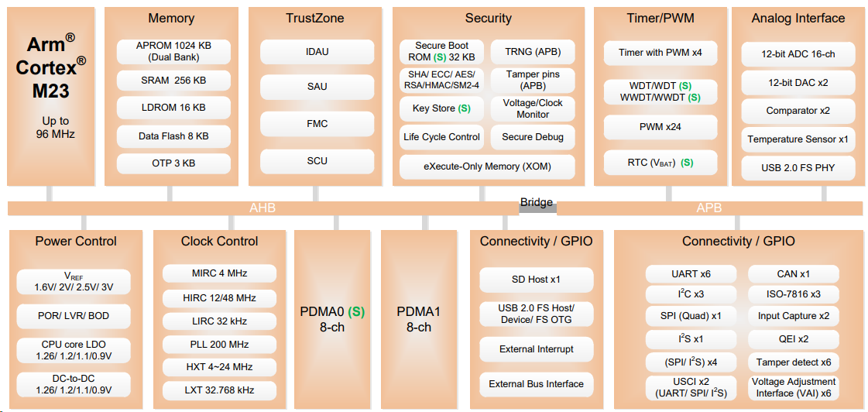
Task: Select the Input Capture x2 box
Action: (793, 316)
